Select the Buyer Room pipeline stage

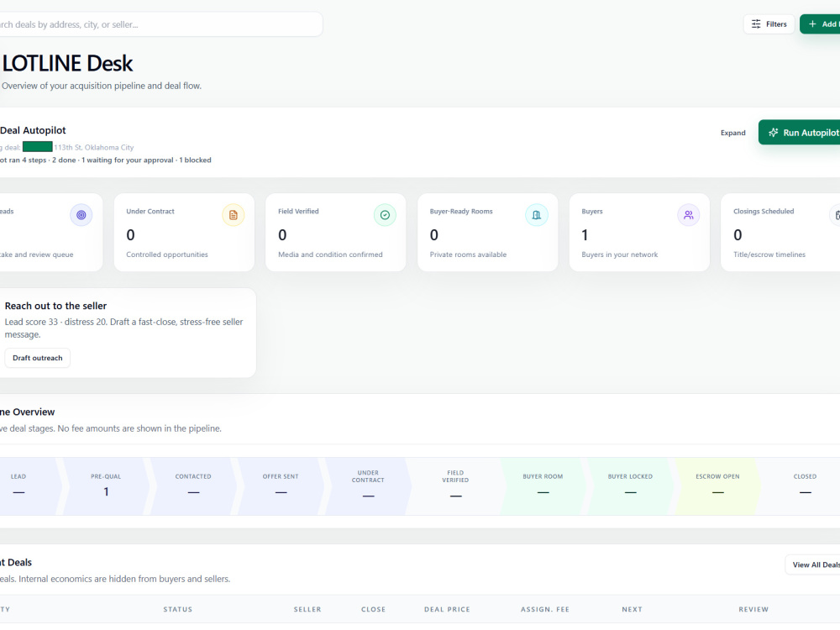click(543, 486)
